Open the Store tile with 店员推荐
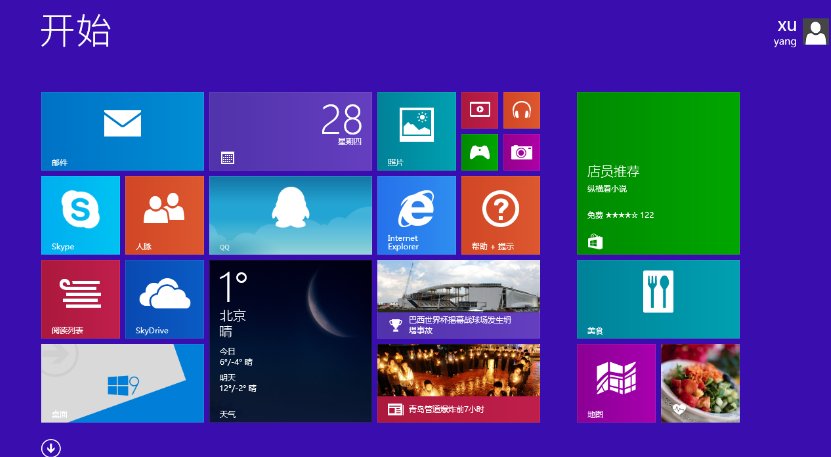Image resolution: width=831 pixels, height=457 pixels. (658, 173)
